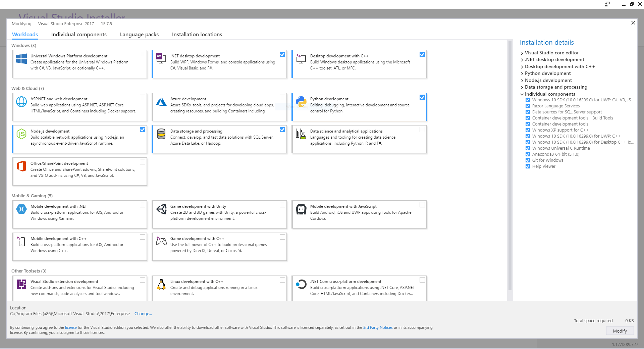Viewport: 644px width, 349px height.
Task: Uncheck Node.js development workload
Action: click(x=143, y=130)
